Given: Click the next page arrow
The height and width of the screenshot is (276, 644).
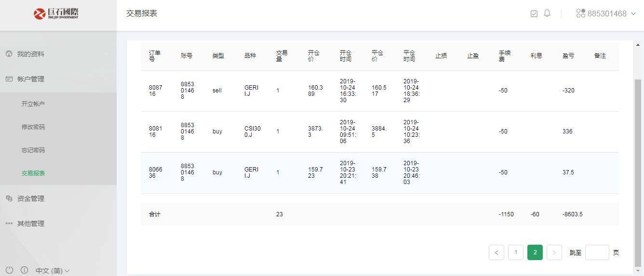Looking at the screenshot, I should point(554,252).
